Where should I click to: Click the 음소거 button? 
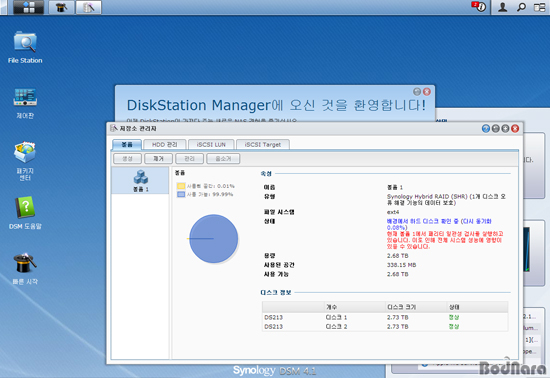pos(223,159)
